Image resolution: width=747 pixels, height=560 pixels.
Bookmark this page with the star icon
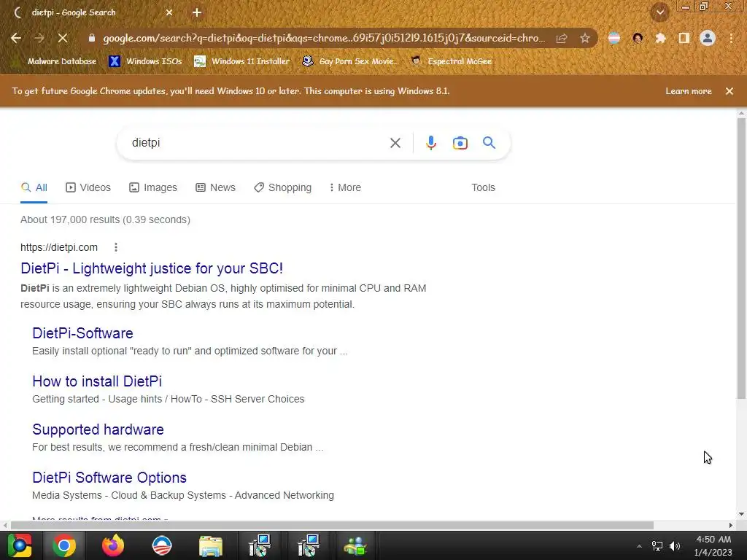point(585,39)
